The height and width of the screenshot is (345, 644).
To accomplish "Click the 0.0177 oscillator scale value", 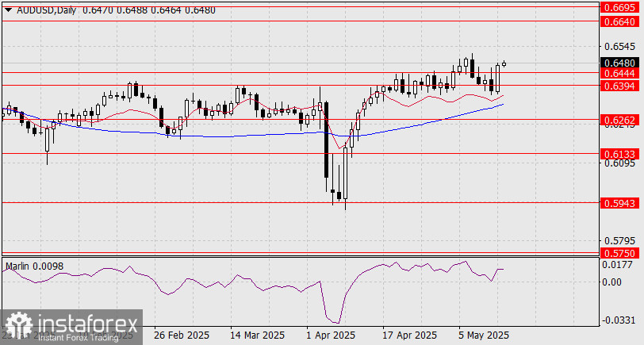I will pyautogui.click(x=617, y=265).
